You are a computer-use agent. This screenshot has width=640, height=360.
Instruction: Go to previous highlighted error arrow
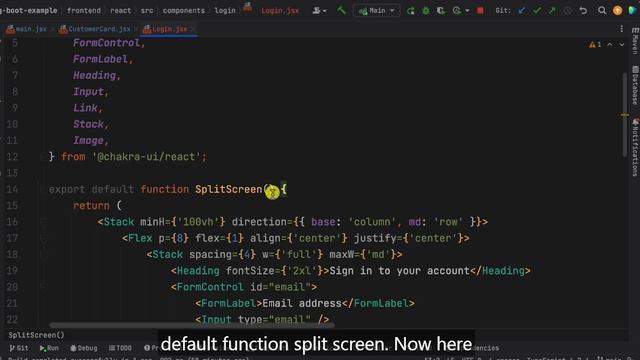(610, 44)
